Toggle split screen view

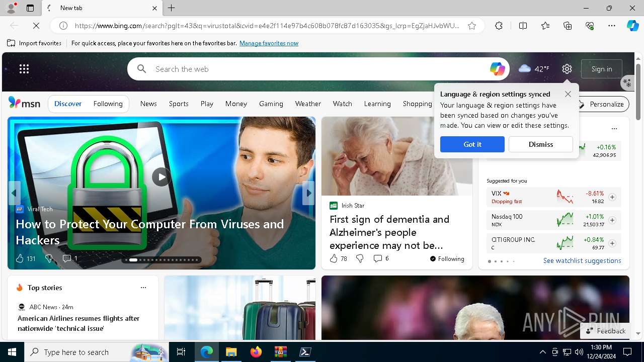[523, 26]
